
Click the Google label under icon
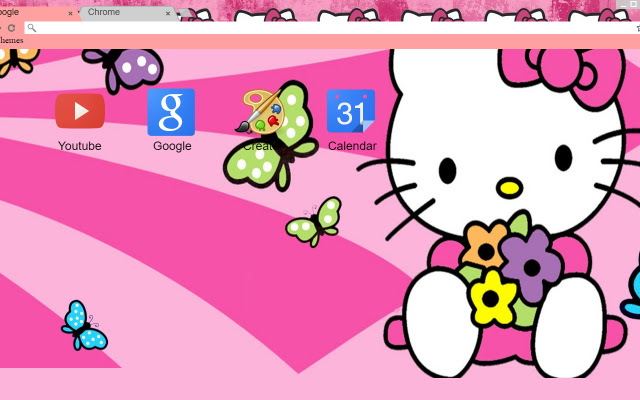[x=172, y=146]
